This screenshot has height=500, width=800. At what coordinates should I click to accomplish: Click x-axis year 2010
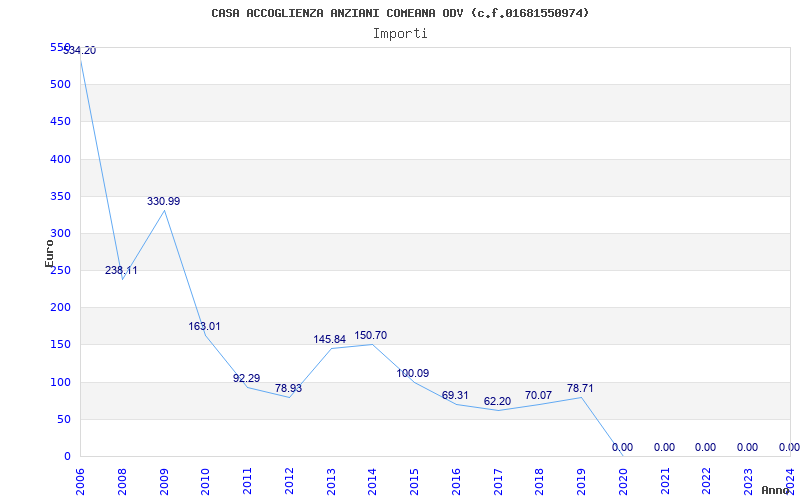coord(205,484)
